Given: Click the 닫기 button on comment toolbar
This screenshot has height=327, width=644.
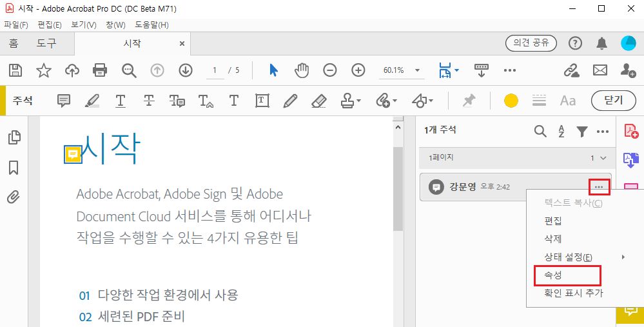Looking at the screenshot, I should click(x=614, y=101).
